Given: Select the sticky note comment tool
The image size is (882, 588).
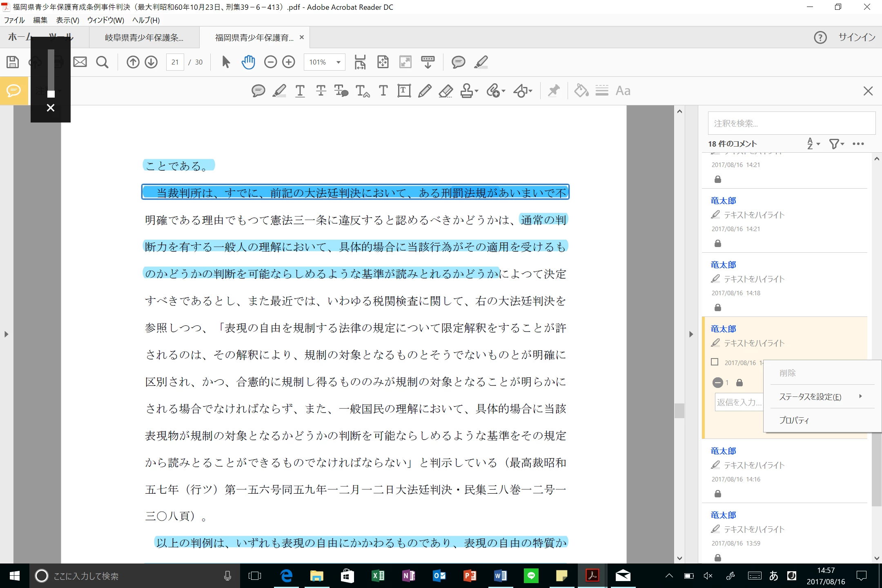Looking at the screenshot, I should point(258,91).
